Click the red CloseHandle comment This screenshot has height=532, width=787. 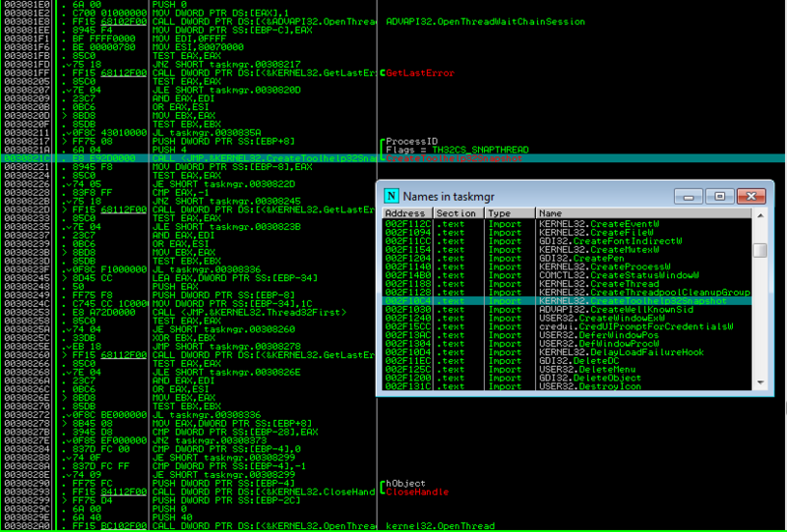(417, 492)
